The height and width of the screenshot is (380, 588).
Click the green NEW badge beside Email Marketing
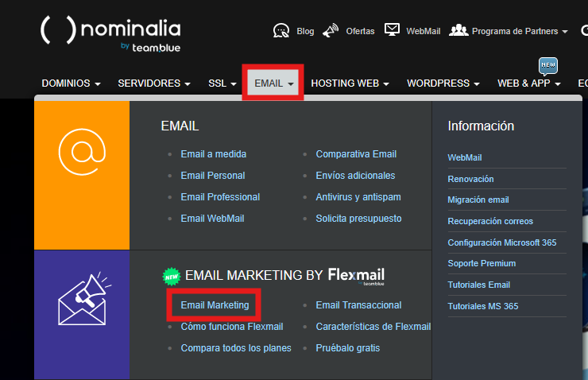(172, 277)
